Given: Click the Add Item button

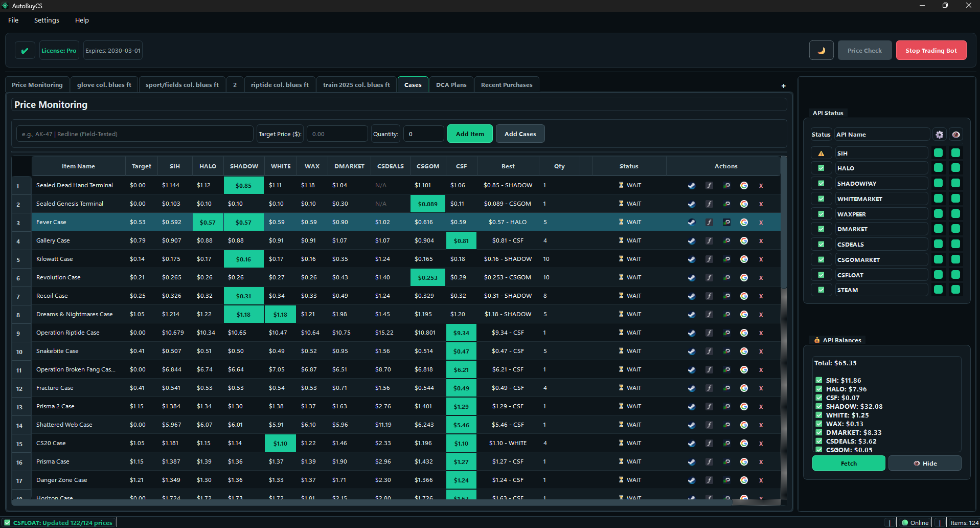Looking at the screenshot, I should tap(470, 134).
